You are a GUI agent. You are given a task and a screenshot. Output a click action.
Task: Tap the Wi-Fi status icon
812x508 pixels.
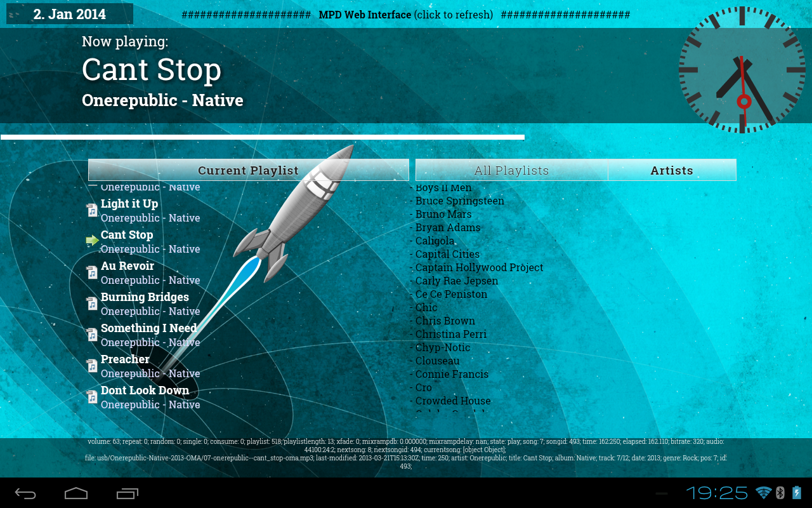[764, 493]
